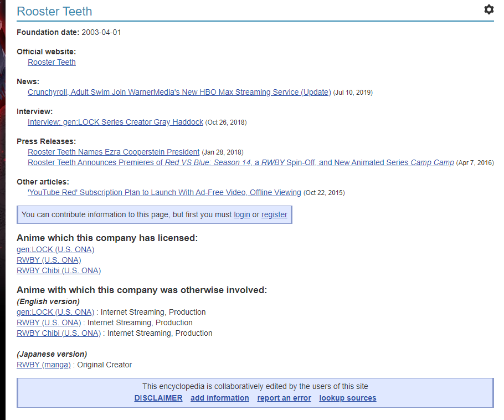Open the RWBY (manga) link
Viewport: 504px width, 420px height.
click(x=44, y=365)
